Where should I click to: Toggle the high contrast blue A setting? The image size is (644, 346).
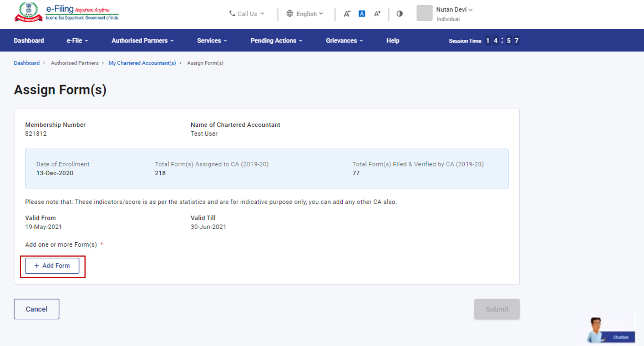pos(362,13)
